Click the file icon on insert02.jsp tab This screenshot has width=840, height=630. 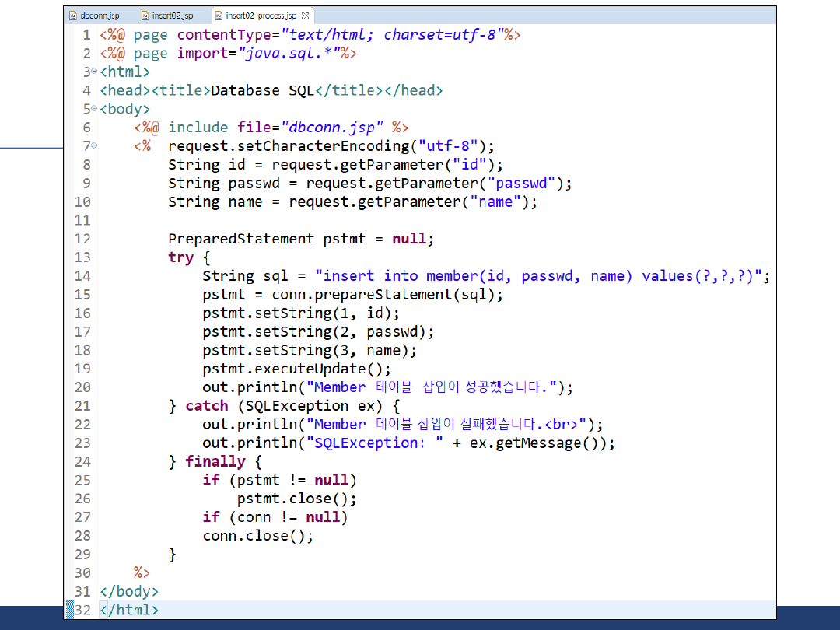(145, 16)
